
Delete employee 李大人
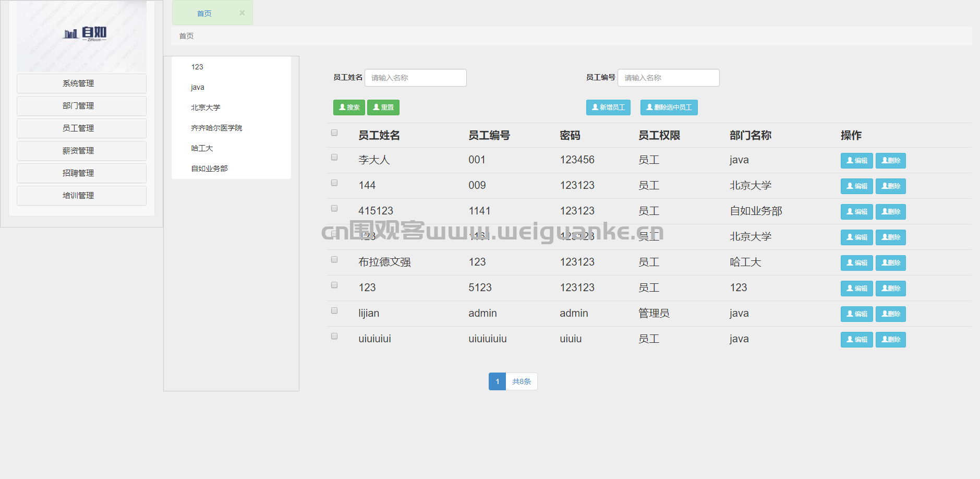pos(891,161)
